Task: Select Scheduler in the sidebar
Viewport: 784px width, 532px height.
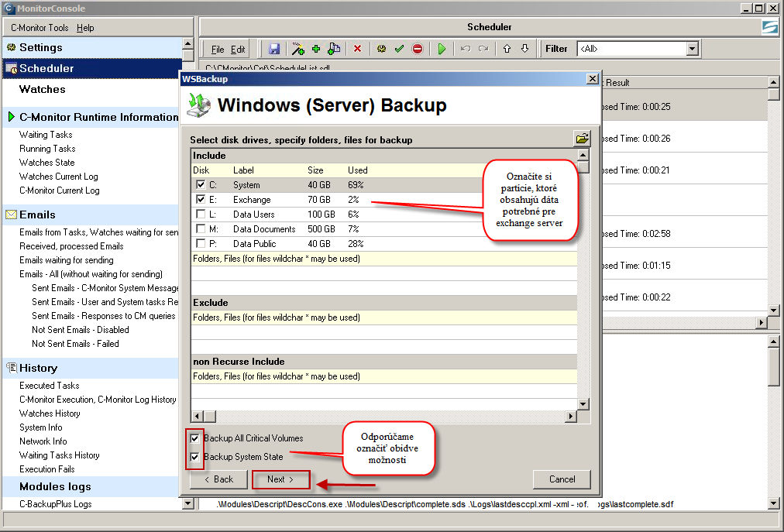Action: coord(92,68)
